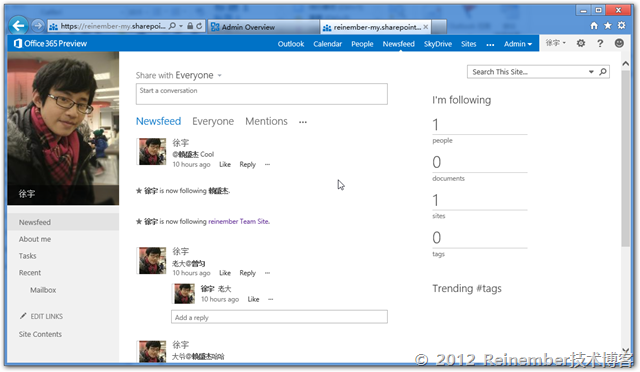The width and height of the screenshot is (640, 372).
Task: Open the tags following count
Action: coord(436,238)
